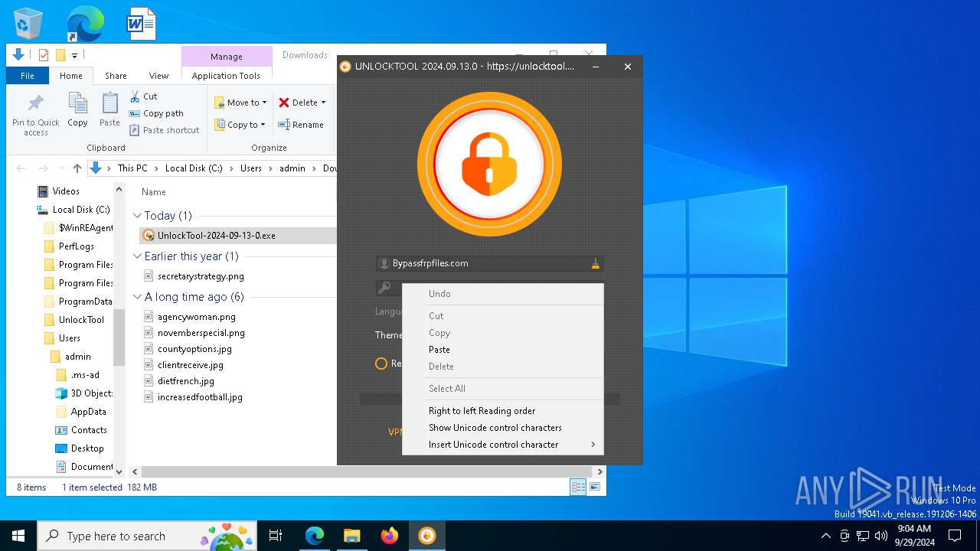Open AppData folder in navigation pane

tap(89, 412)
